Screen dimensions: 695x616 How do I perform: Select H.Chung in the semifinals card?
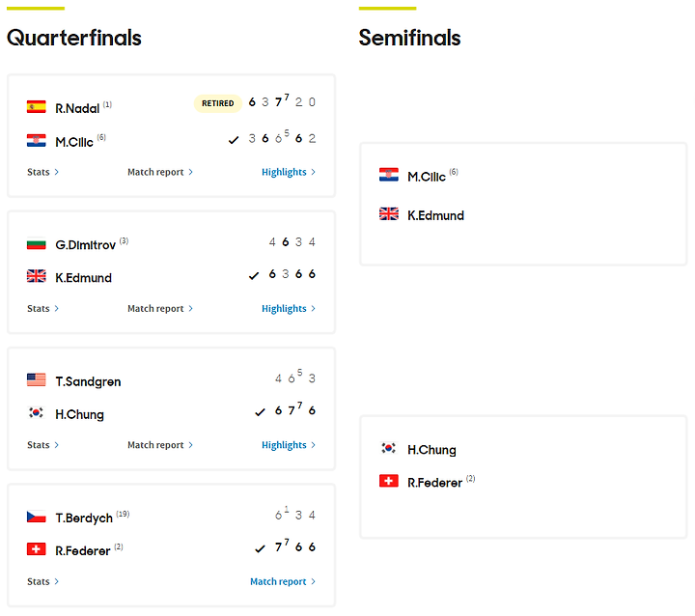[x=431, y=450]
